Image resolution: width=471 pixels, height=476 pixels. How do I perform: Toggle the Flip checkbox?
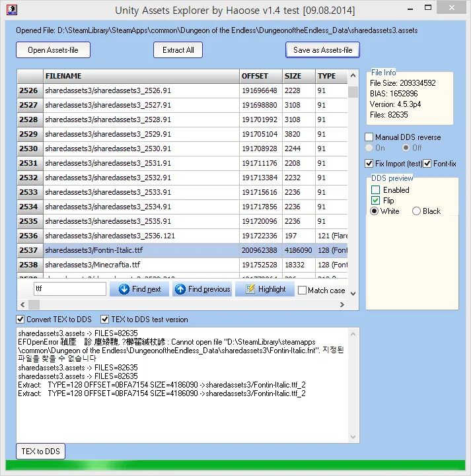click(x=376, y=200)
